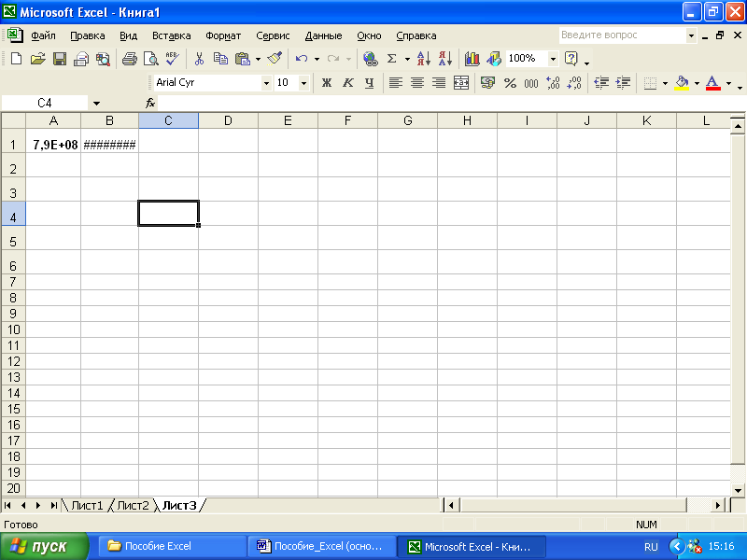Click the AutoSum sigma icon
747x560 pixels.
point(392,59)
